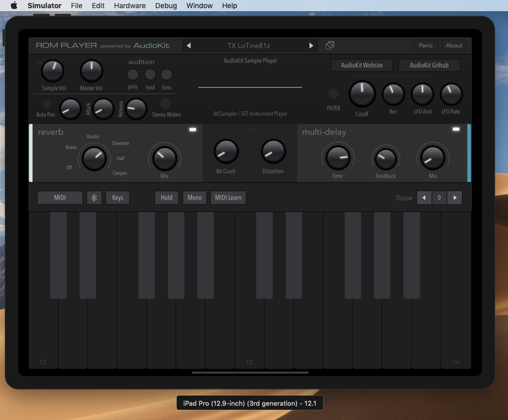Click the Master Vol knob
Screen dimensions: 508x420
pos(91,71)
